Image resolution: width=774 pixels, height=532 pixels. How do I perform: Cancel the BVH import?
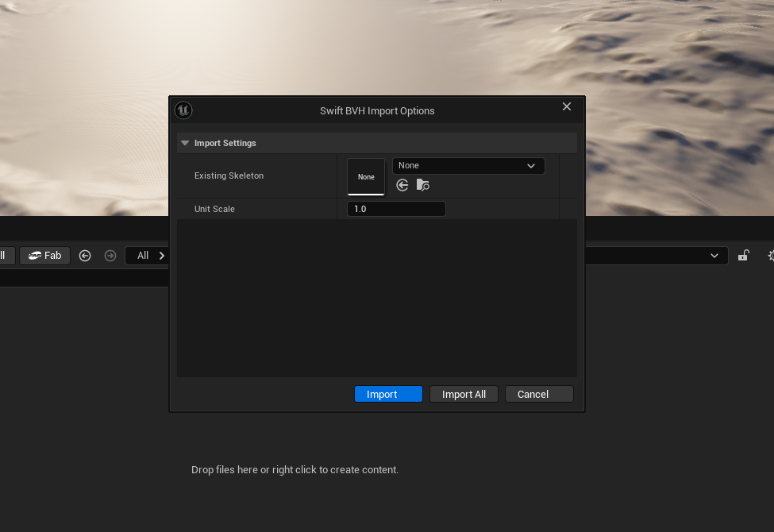point(539,394)
